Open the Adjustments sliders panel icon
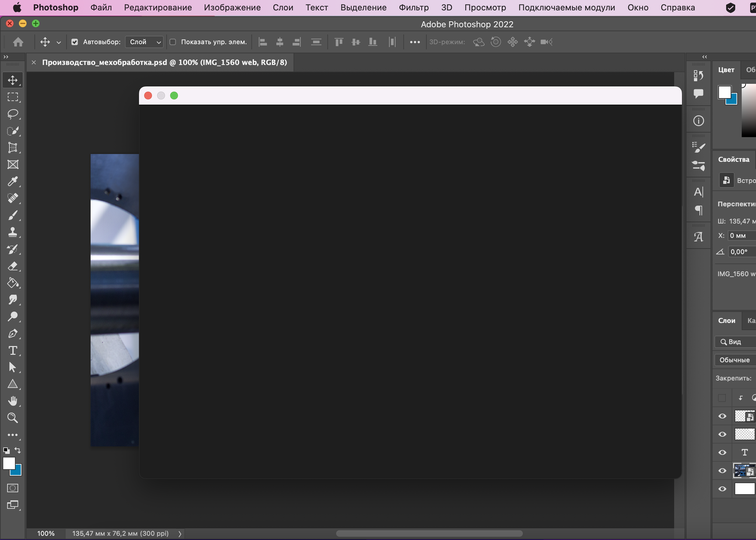Viewport: 756px width, 540px height. [x=699, y=166]
